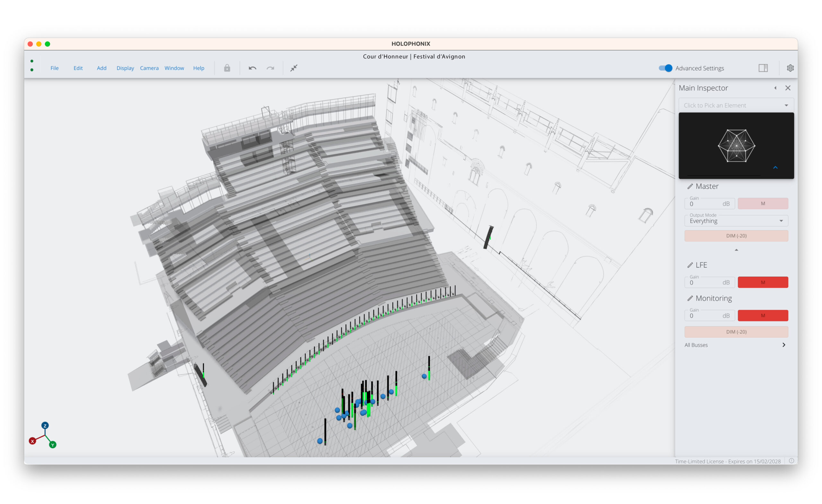Click the speaker array preview thumbnail
The height and width of the screenshot is (504, 822).
[736, 145]
